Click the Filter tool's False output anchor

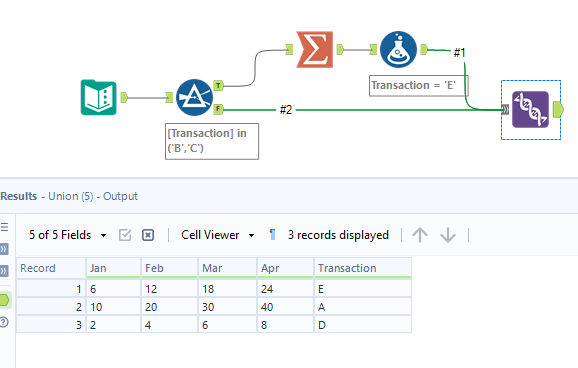pyautogui.click(x=218, y=109)
